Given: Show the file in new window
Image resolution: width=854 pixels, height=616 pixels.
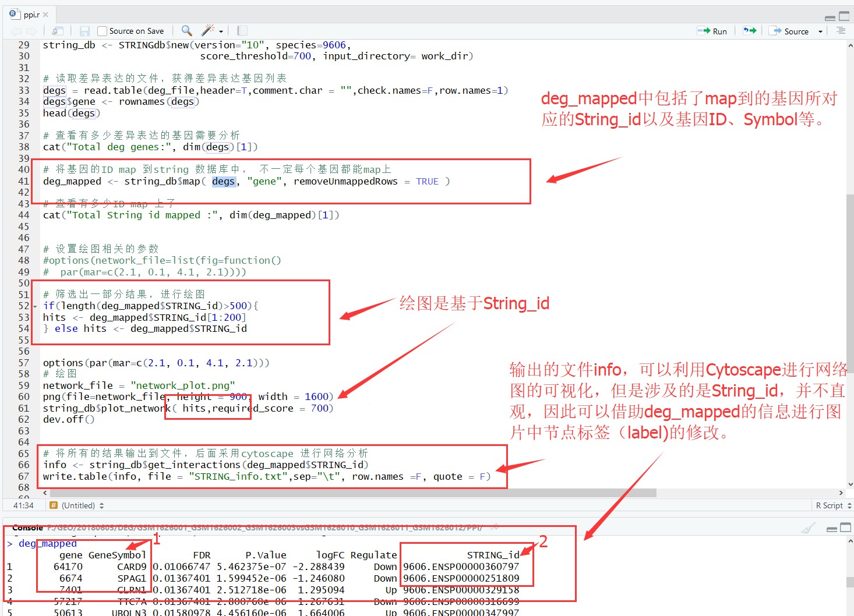Looking at the screenshot, I should (58, 31).
